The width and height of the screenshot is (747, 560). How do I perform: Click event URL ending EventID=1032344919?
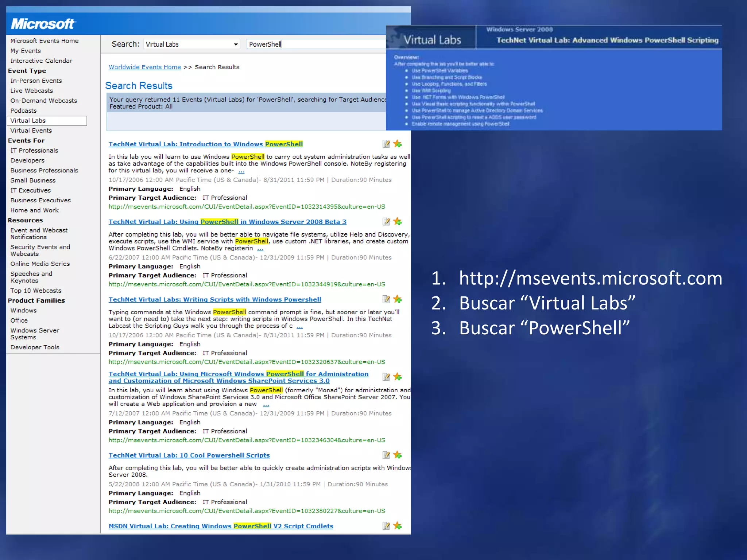click(247, 284)
